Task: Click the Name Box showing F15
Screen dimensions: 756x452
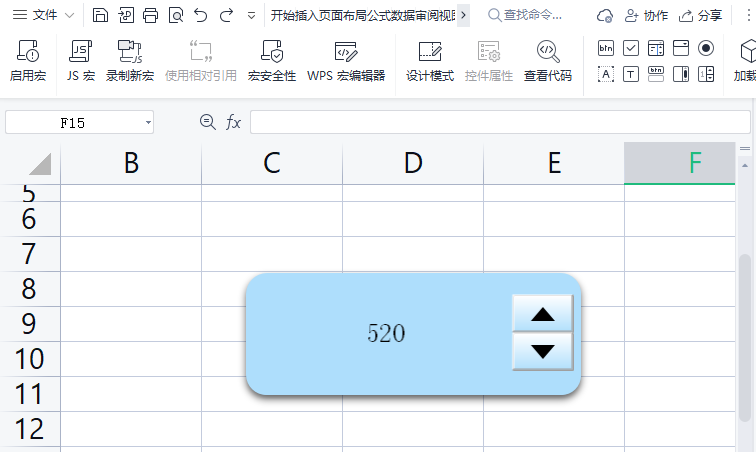Action: [x=73, y=123]
